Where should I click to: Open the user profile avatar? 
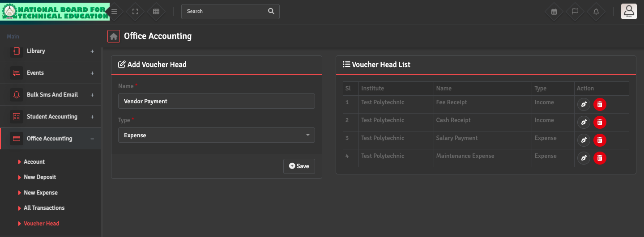coord(629,11)
